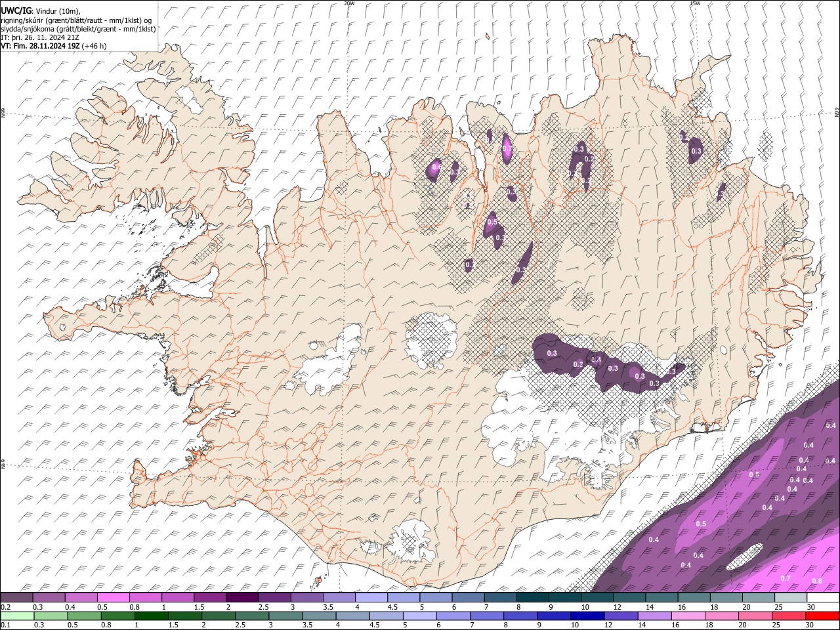The width and height of the screenshot is (840, 630).
Task: Select the 3.5 swatch in upper legend row
Action: pyautogui.click(x=339, y=598)
